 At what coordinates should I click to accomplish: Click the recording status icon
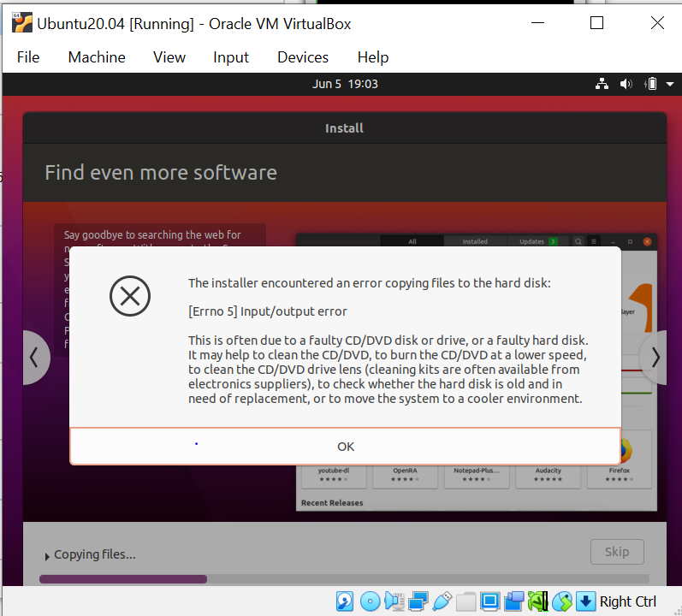pyautogui.click(x=514, y=601)
